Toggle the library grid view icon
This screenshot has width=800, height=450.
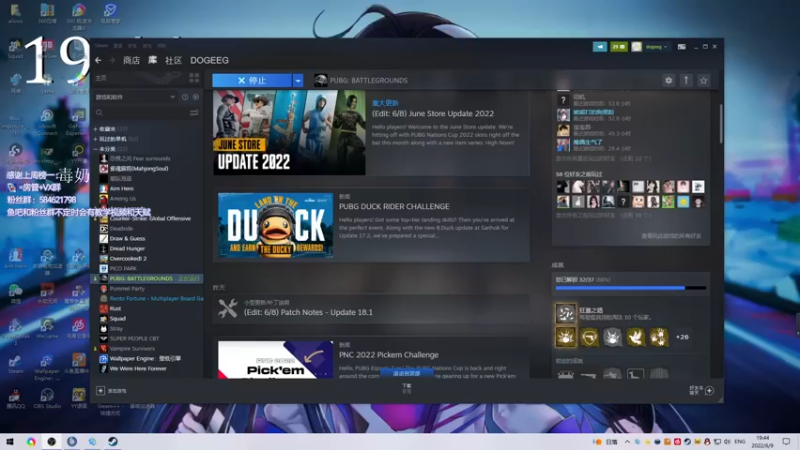(x=194, y=78)
